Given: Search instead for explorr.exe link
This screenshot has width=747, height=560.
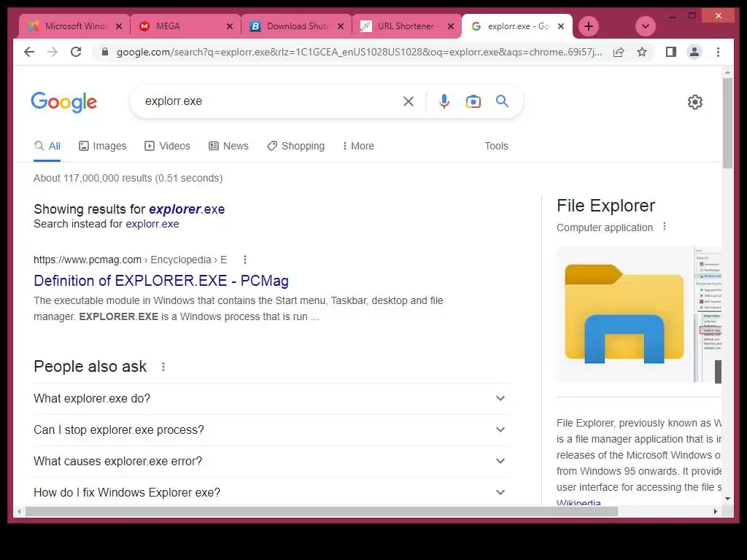Looking at the screenshot, I should pyautogui.click(x=152, y=224).
